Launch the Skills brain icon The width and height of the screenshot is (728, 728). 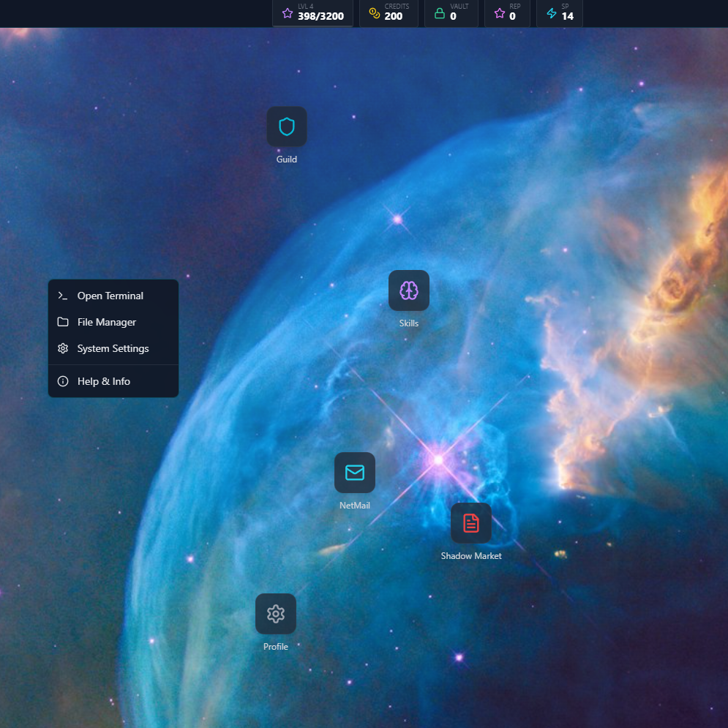click(x=408, y=291)
